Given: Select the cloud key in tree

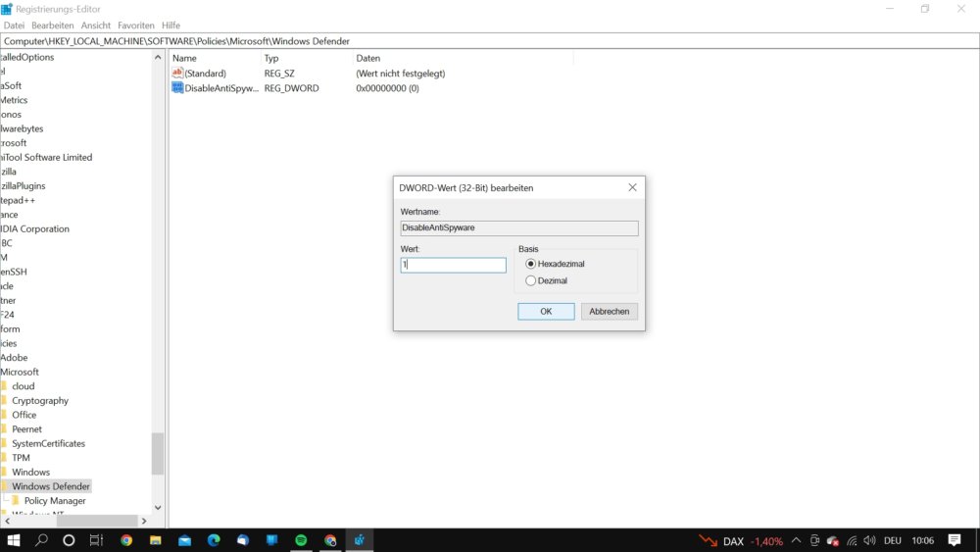Looking at the screenshot, I should coord(24,386).
